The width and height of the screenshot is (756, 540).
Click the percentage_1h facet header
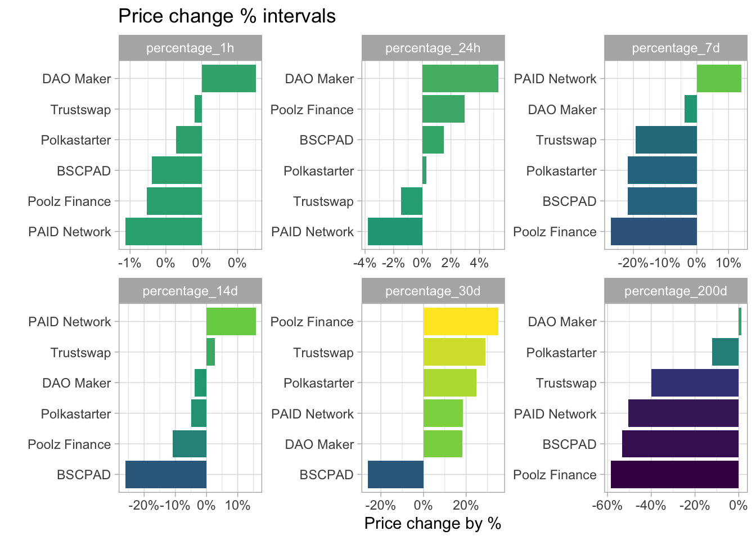click(x=190, y=48)
